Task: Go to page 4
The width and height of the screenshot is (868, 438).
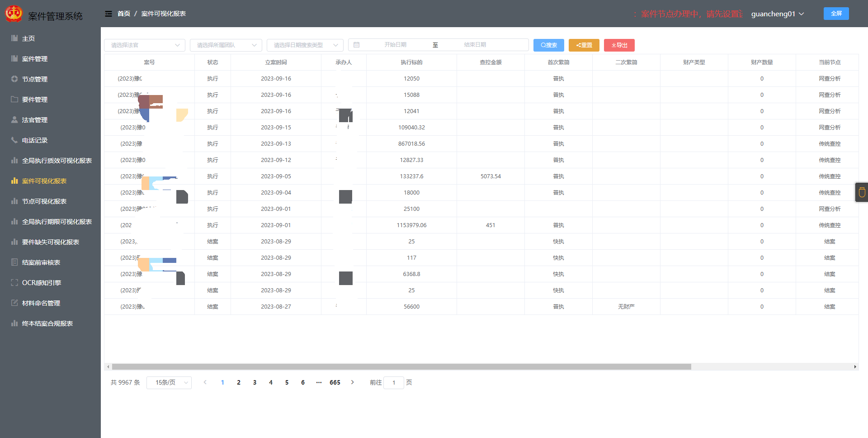Action: pyautogui.click(x=271, y=382)
